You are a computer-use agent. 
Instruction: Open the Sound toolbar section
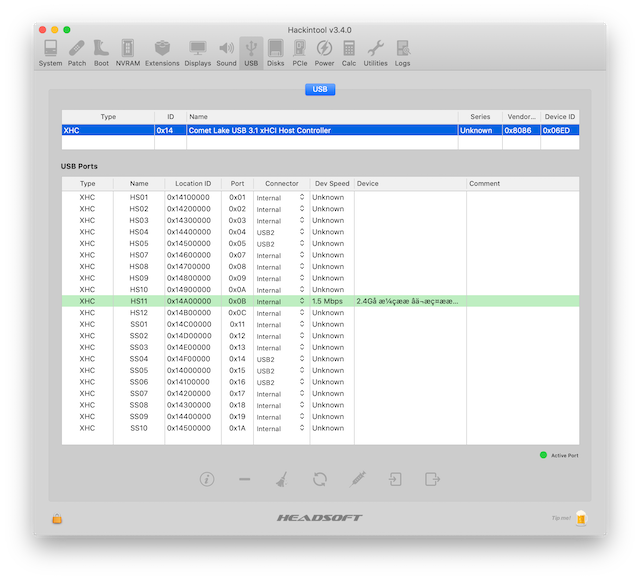point(226,53)
